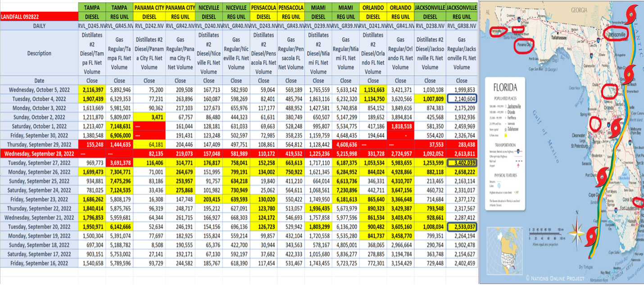Click the DAILY label cell
The width and height of the screenshot is (644, 286).
(39, 26)
